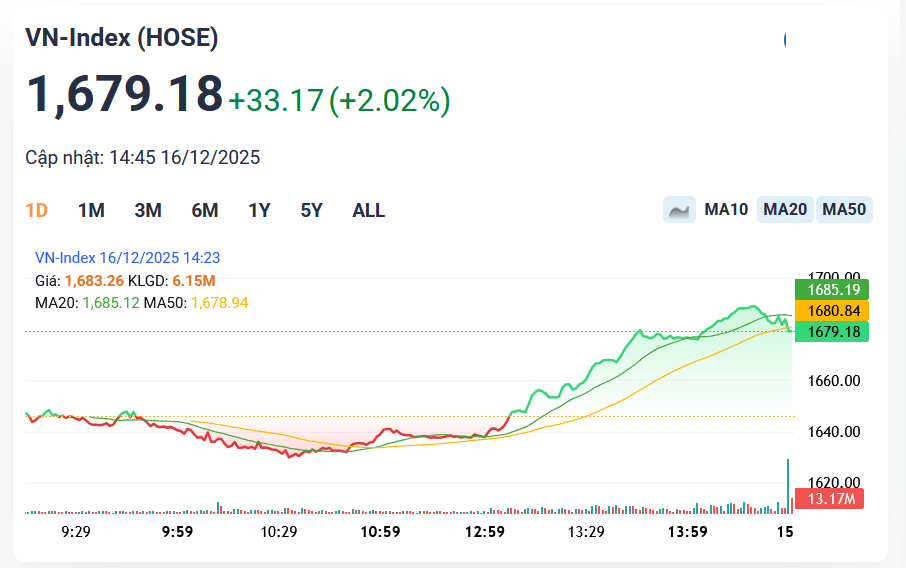
Task: Show the 6M chart period
Action: pos(205,210)
